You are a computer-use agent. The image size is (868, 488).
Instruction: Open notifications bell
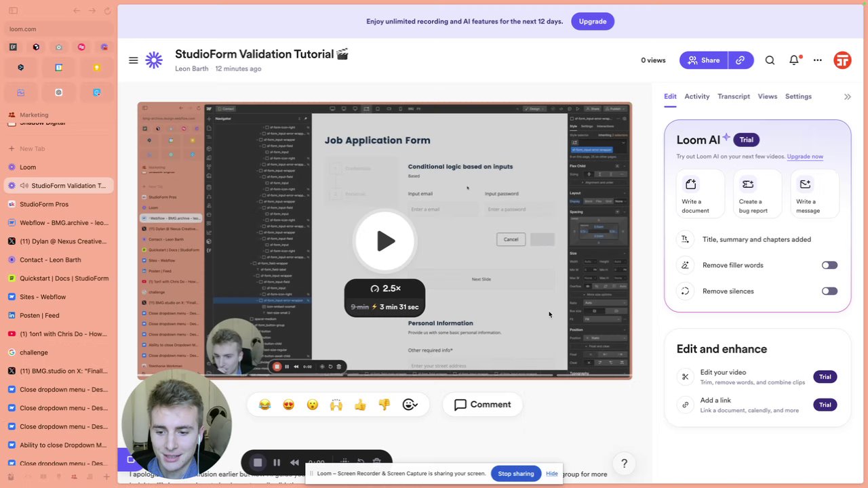[x=794, y=60]
